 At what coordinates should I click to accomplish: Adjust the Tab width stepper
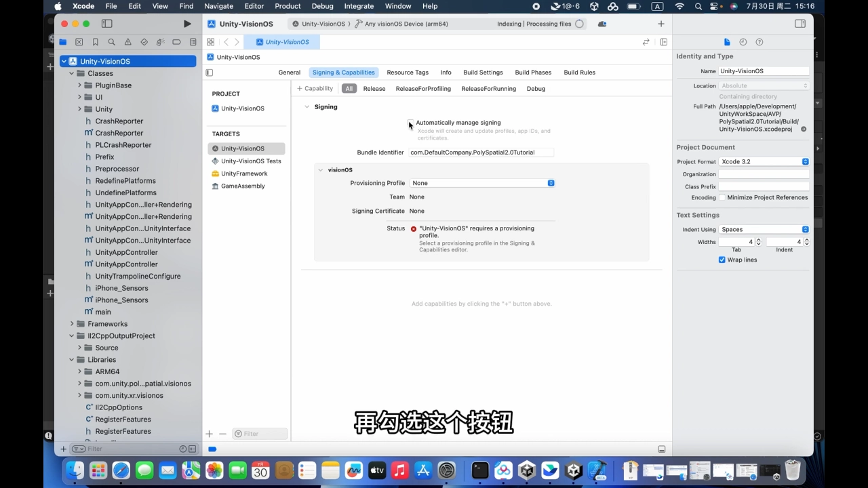758,242
